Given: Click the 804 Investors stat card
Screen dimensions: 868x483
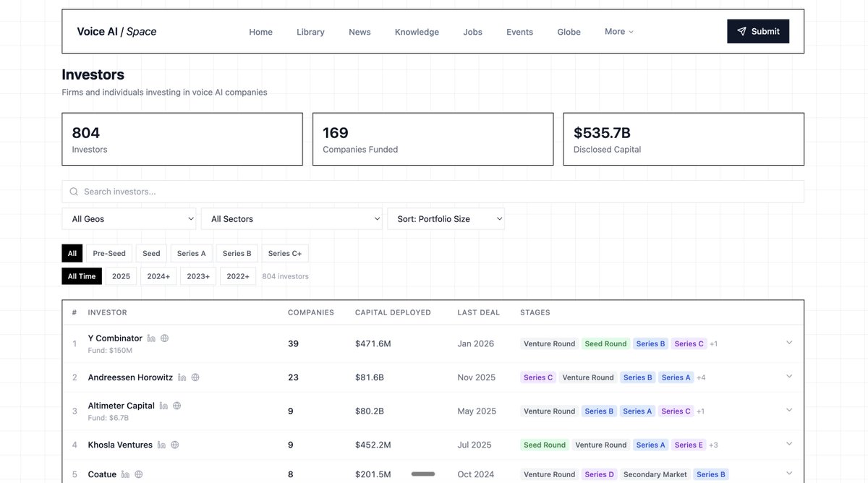Looking at the screenshot, I should click(182, 139).
